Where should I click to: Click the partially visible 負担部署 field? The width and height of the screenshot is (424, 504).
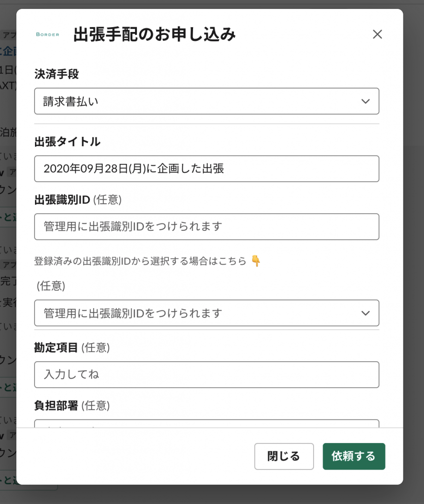click(x=206, y=423)
